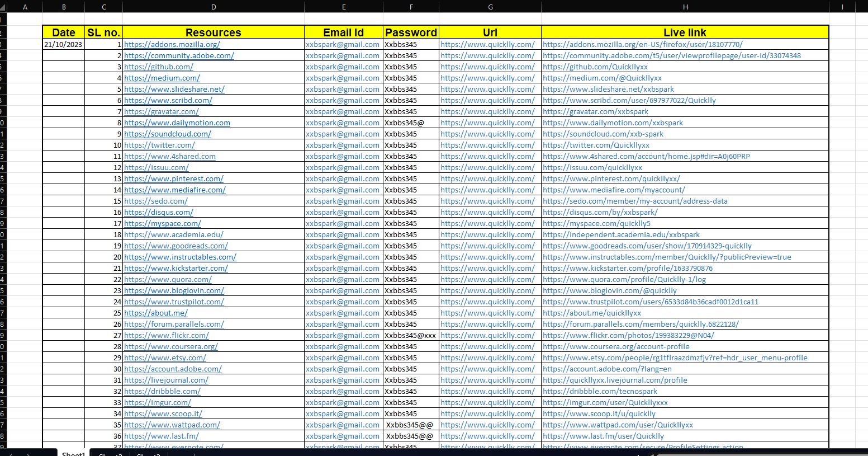Click the yellow Email Id header cell
This screenshot has width=868, height=456.
[343, 32]
